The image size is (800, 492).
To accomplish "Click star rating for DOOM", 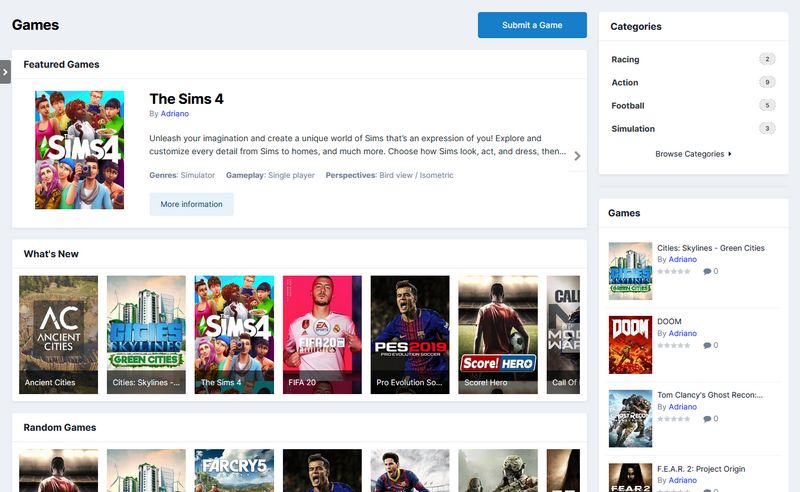I will pos(673,346).
